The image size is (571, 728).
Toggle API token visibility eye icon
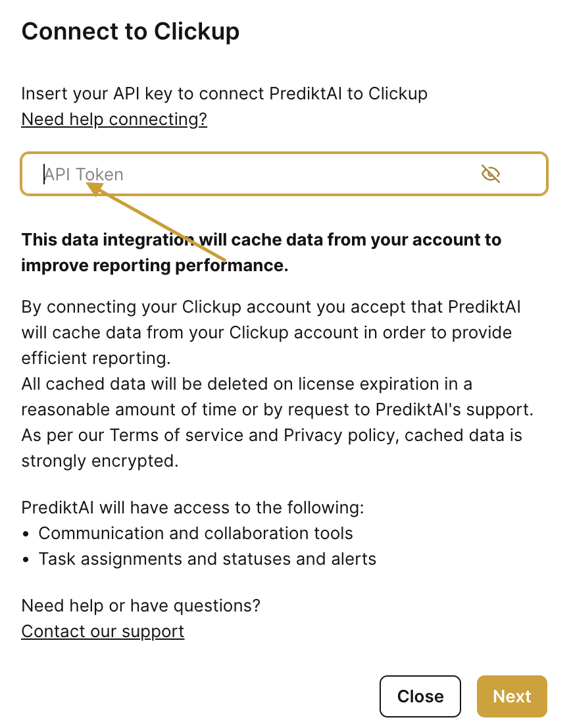coord(491,174)
